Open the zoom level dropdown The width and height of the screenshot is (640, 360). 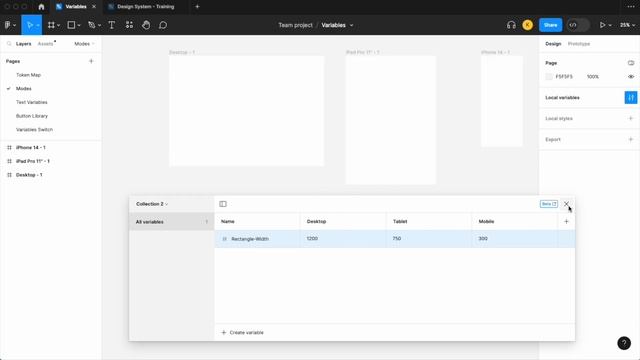click(627, 25)
